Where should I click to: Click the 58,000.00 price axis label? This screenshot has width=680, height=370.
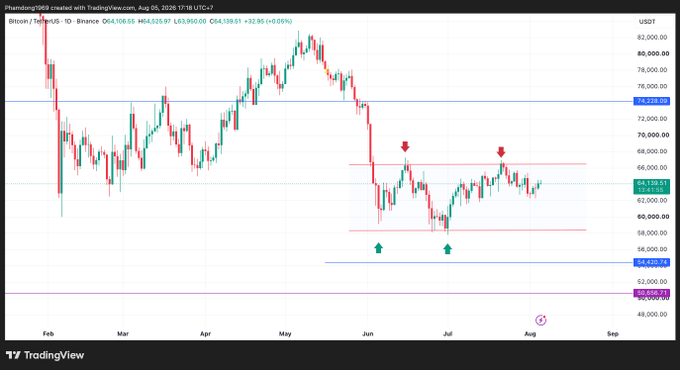652,233
